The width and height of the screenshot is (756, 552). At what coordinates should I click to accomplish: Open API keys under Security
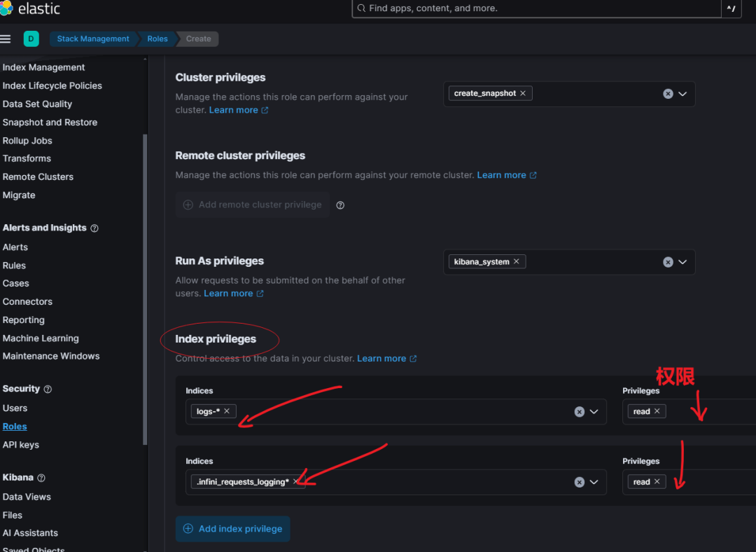pos(20,446)
